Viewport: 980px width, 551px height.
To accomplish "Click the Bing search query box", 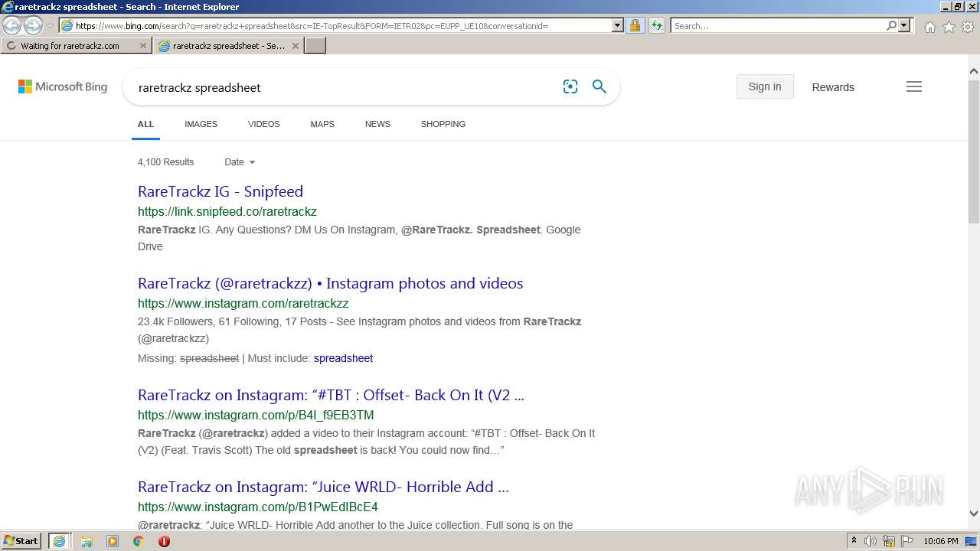I will coord(345,87).
